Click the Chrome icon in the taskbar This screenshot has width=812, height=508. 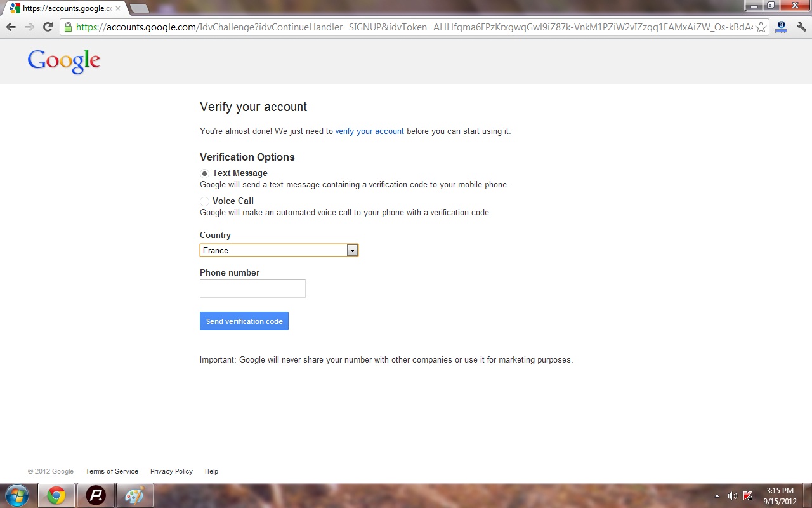click(x=56, y=495)
